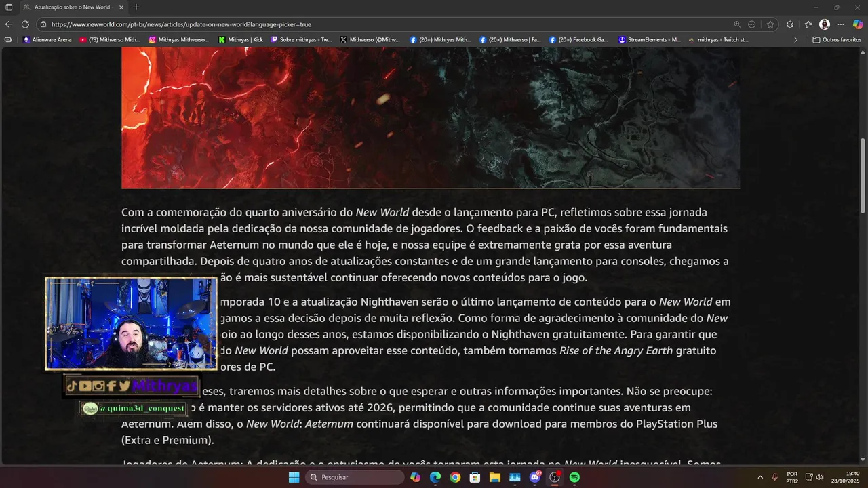
Task: Open File Explorer from taskbar
Action: [495, 477]
